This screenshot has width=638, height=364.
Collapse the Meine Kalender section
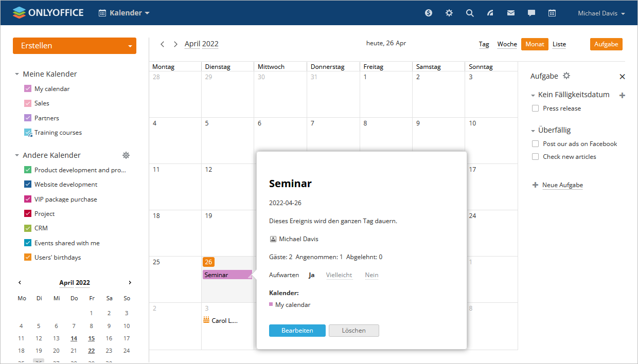click(17, 75)
